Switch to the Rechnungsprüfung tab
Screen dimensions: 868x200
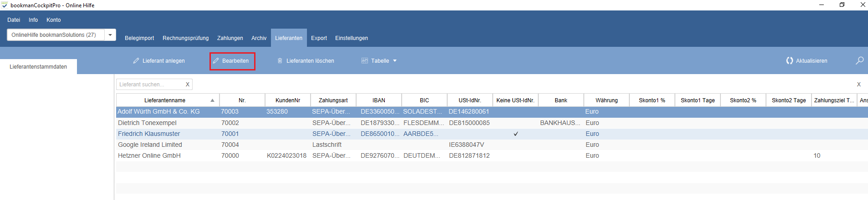[x=185, y=38]
